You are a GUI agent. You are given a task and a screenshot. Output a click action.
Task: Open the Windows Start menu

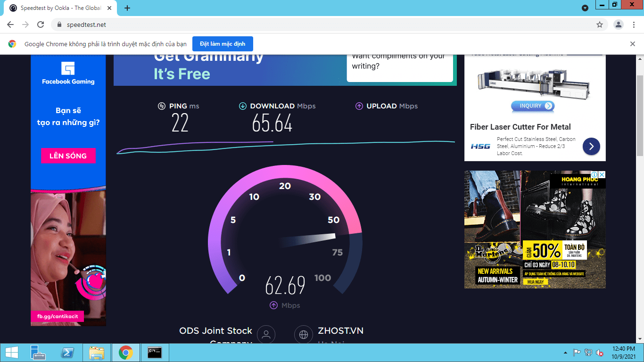coord(12,353)
